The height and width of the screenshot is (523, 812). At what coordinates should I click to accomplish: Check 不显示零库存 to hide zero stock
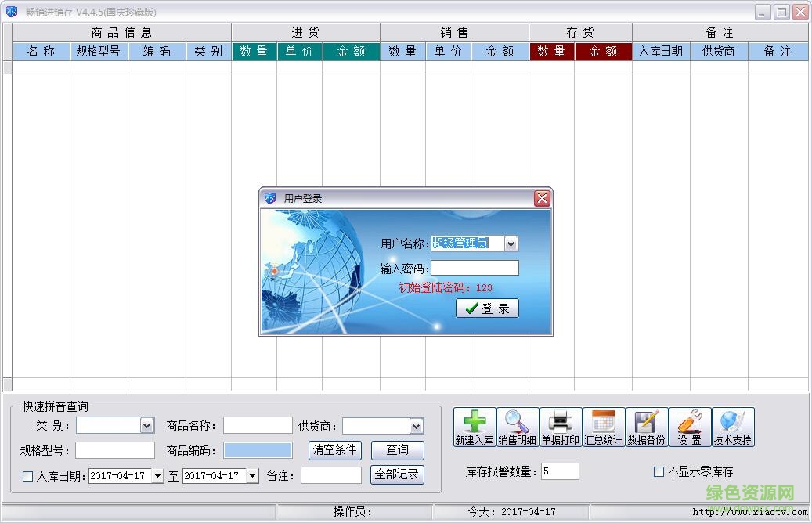pyautogui.click(x=657, y=470)
